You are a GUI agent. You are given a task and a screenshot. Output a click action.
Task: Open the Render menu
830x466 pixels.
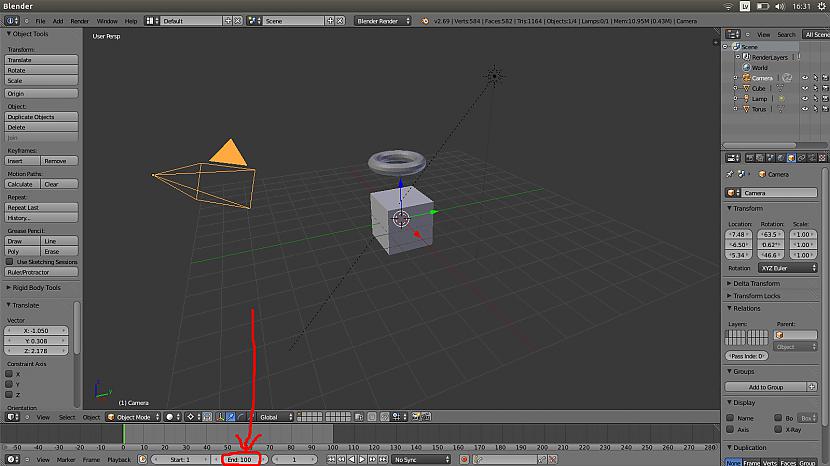pos(79,21)
